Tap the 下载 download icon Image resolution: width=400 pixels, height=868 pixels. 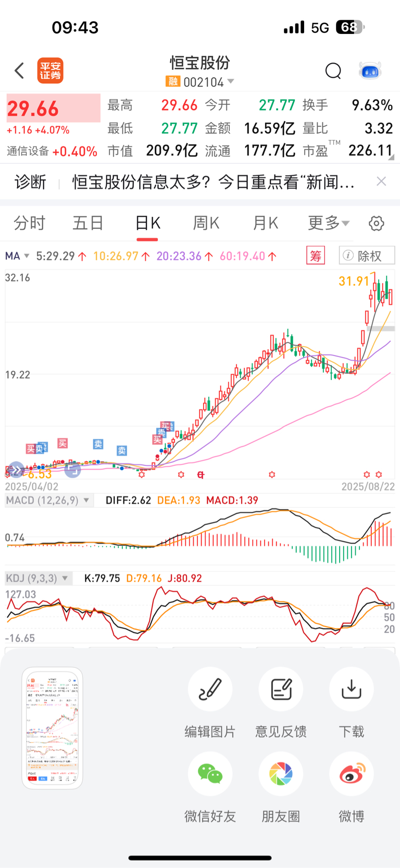[x=352, y=689]
